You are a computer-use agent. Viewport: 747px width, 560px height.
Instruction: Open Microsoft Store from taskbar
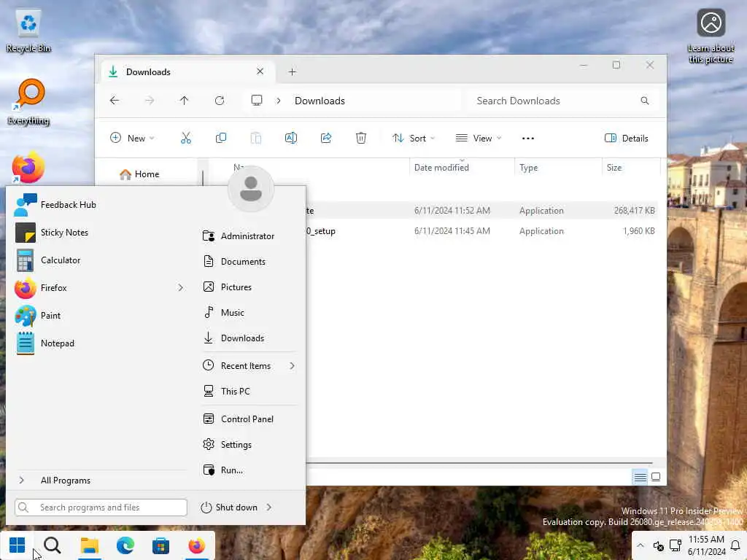pyautogui.click(x=160, y=545)
